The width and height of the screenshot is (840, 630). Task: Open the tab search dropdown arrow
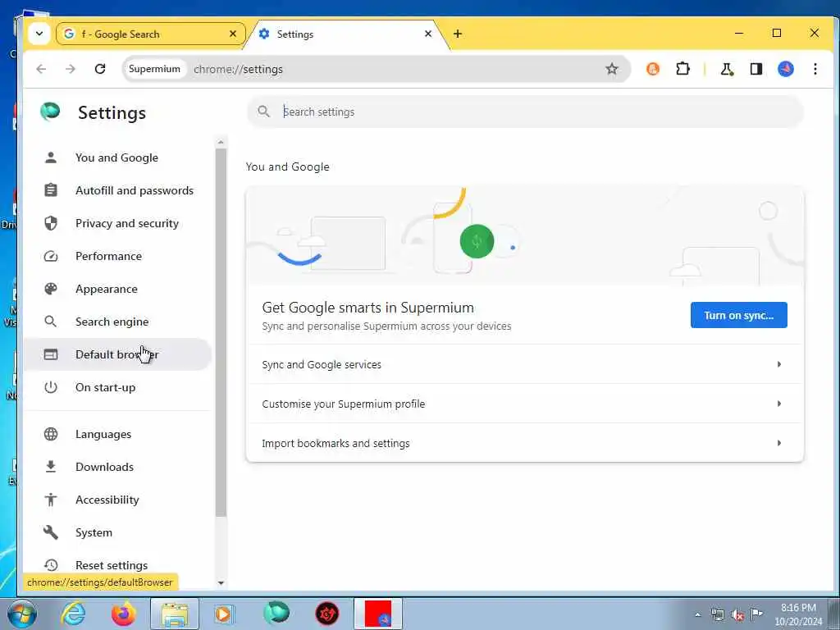point(39,34)
